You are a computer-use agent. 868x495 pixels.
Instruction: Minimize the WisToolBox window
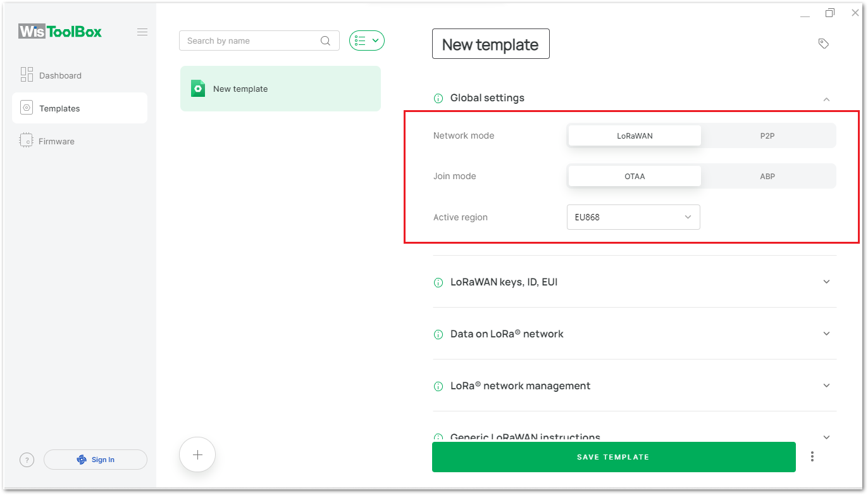[x=805, y=15]
